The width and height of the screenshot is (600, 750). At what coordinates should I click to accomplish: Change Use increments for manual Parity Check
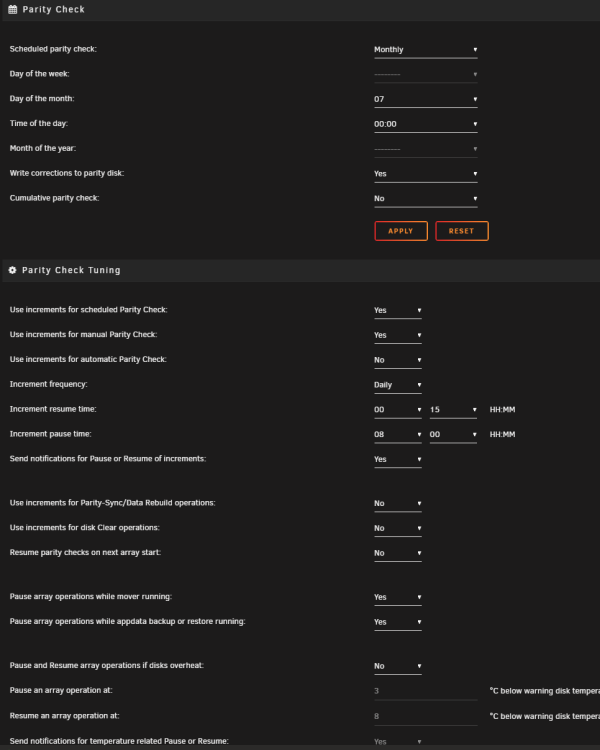[398, 335]
